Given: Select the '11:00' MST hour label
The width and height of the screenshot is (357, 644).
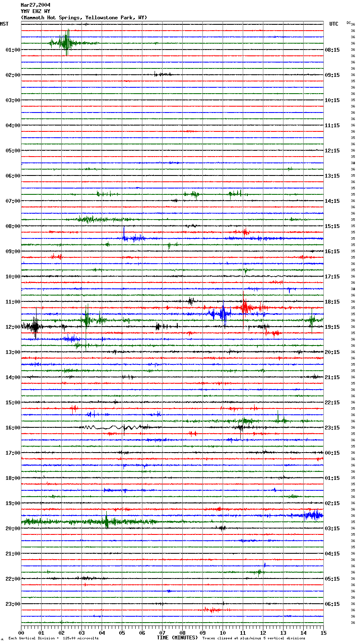Looking at the screenshot, I should 13,302.
